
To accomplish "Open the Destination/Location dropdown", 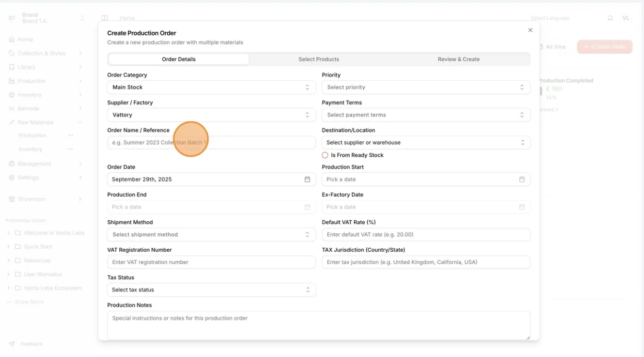I will [x=426, y=143].
